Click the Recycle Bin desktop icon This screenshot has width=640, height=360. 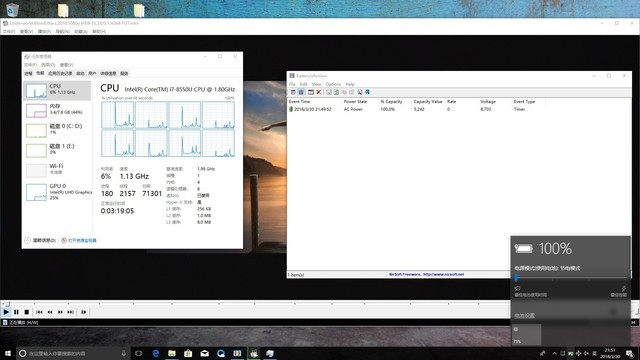coord(12,9)
